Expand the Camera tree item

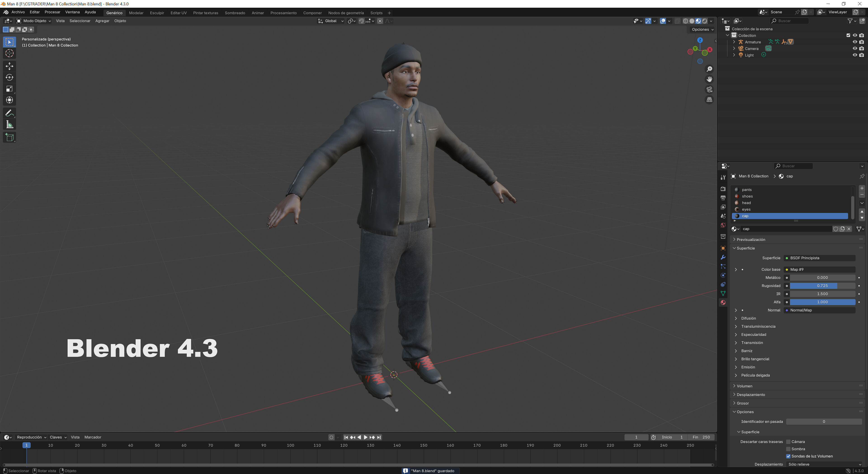pyautogui.click(x=734, y=49)
